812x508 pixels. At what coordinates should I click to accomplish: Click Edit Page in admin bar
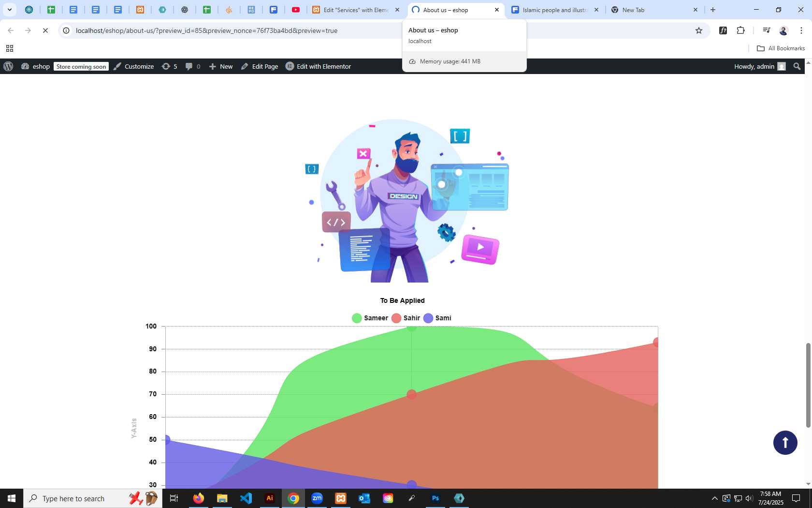click(260, 66)
